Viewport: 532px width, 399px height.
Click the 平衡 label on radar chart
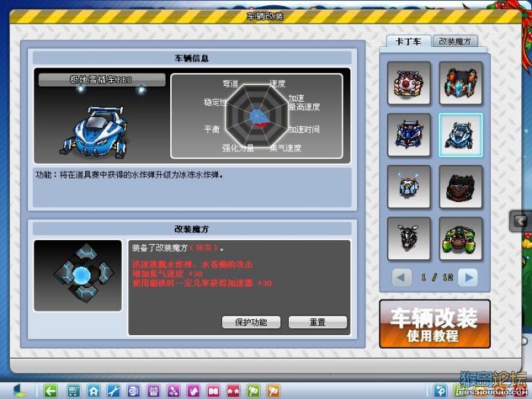tap(212, 129)
